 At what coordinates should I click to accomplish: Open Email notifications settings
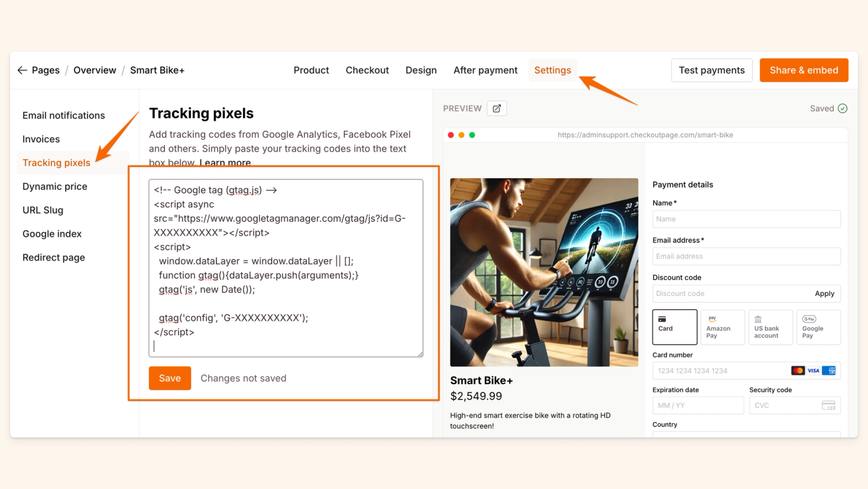[x=64, y=115]
